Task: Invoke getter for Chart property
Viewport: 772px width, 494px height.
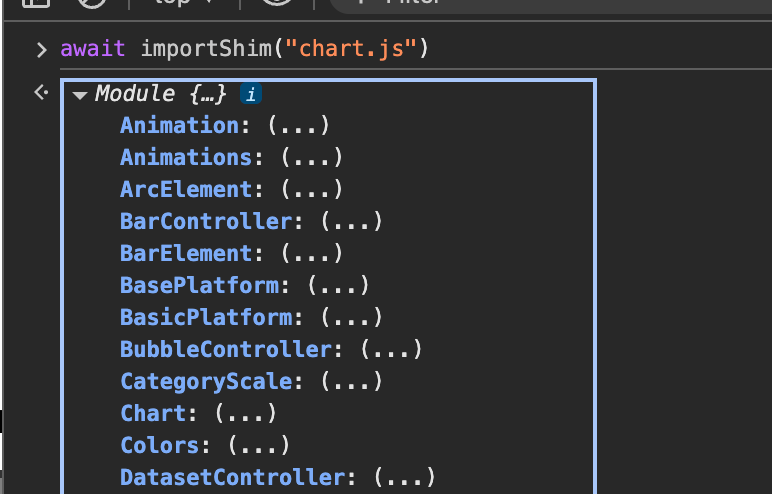Action: (245, 414)
